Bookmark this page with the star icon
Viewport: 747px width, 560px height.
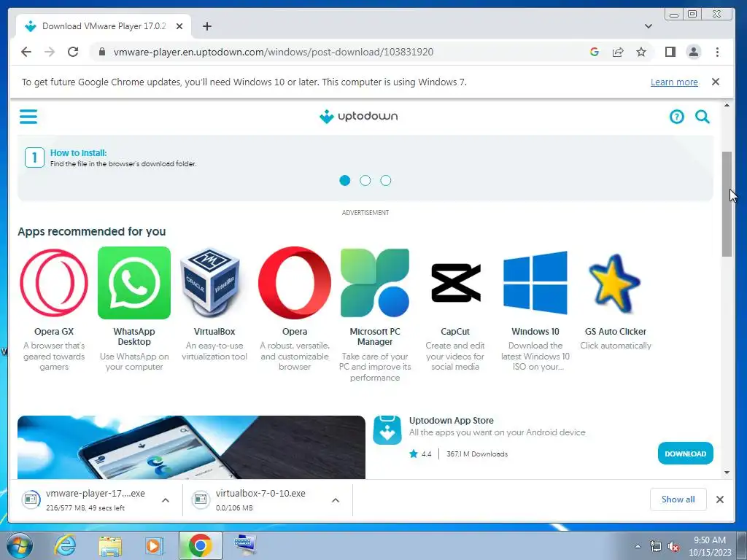641,52
